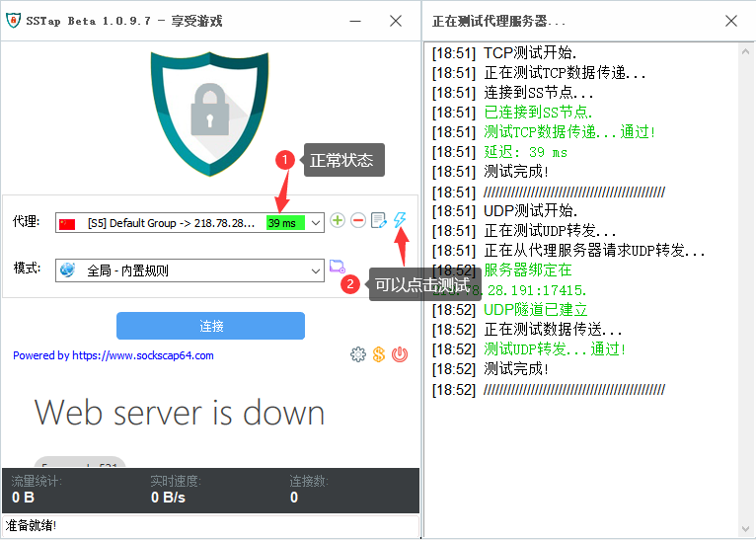Click the SSTap shield logo in title bar
The image size is (756, 540).
pyautogui.click(x=13, y=21)
